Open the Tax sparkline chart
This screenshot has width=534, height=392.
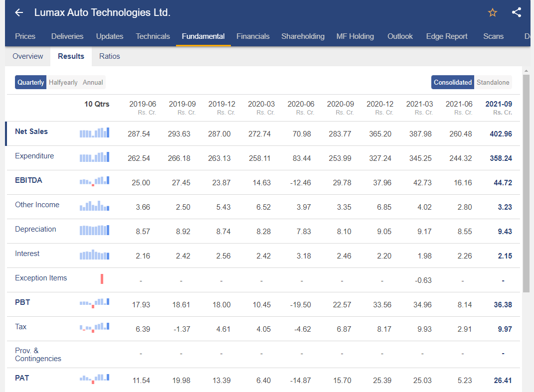click(94, 327)
